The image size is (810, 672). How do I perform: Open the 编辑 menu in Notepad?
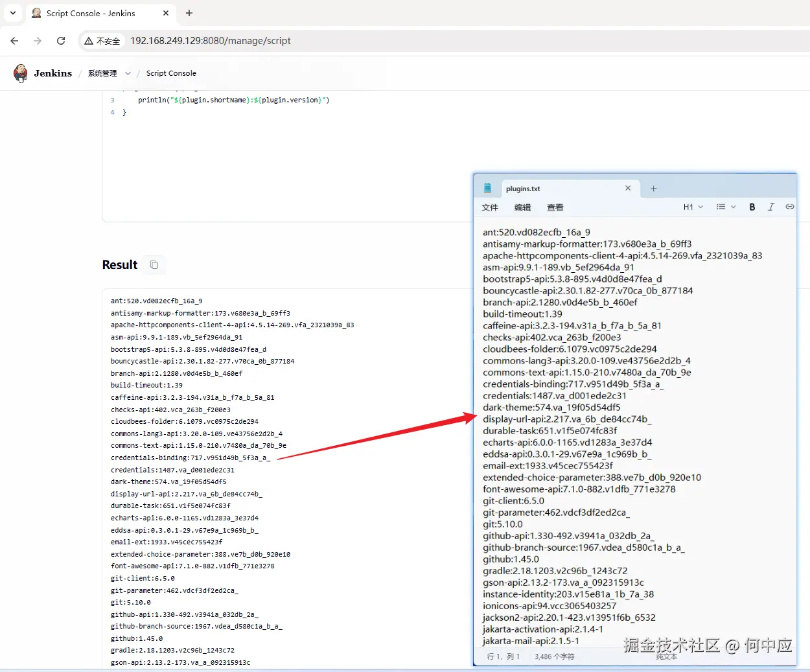[522, 207]
